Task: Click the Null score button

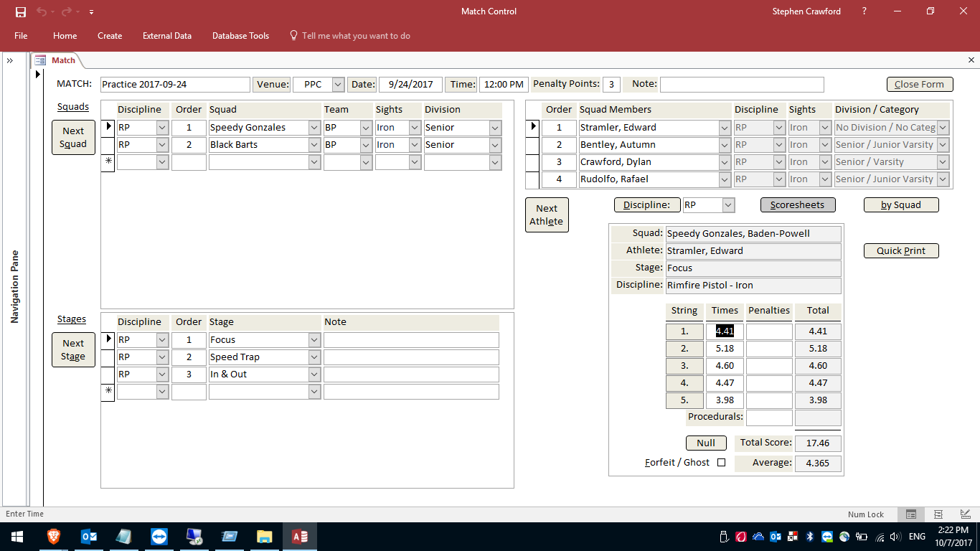Action: tap(705, 443)
